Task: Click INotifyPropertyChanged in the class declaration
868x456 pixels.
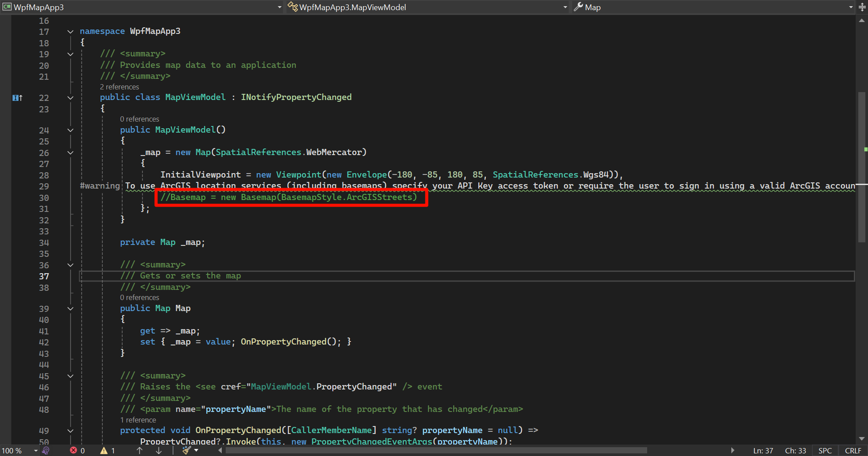Action: point(296,97)
